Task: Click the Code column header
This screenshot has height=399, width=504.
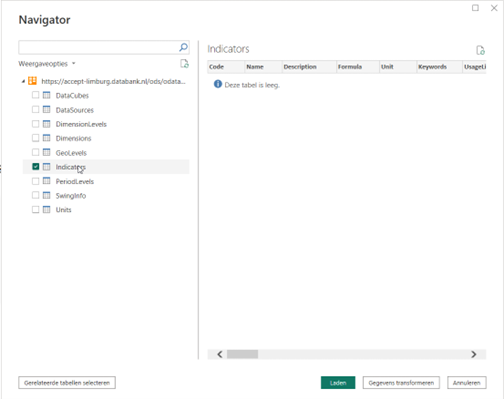Action: pyautogui.click(x=226, y=67)
